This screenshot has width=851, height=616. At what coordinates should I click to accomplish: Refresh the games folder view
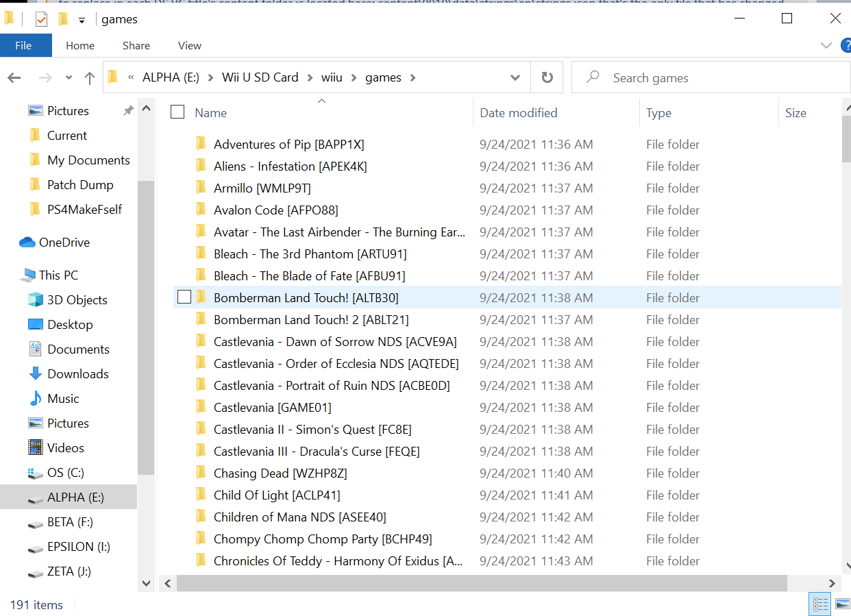(x=547, y=77)
